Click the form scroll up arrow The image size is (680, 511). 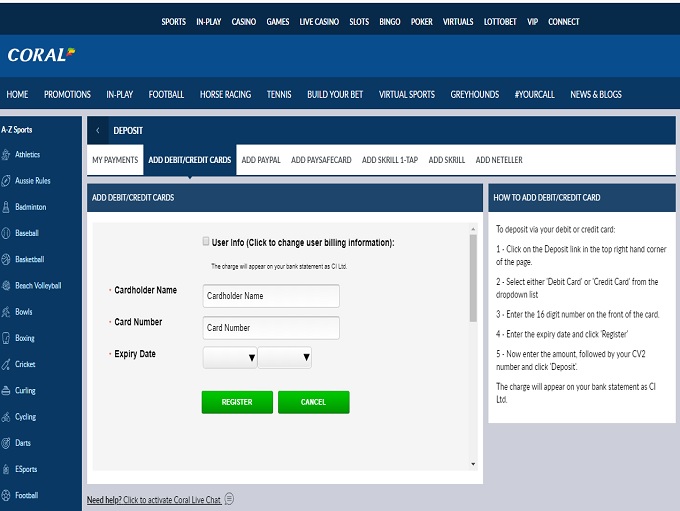pyautogui.click(x=473, y=229)
